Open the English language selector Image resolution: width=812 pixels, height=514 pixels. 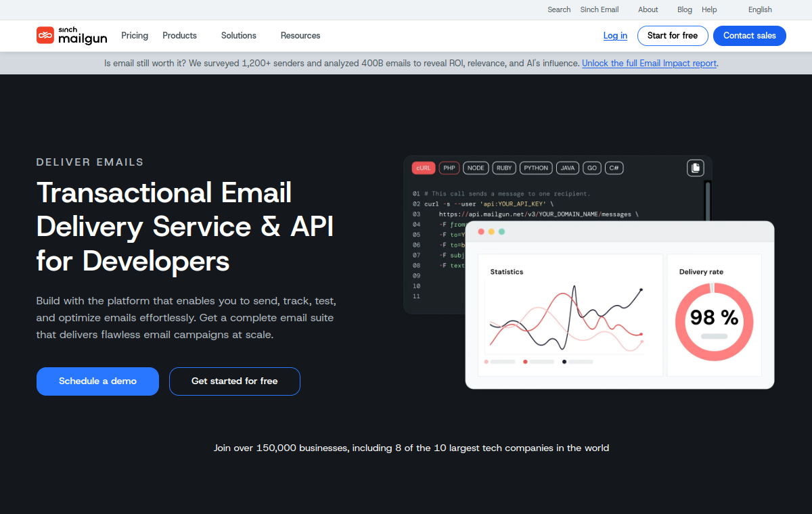760,9
